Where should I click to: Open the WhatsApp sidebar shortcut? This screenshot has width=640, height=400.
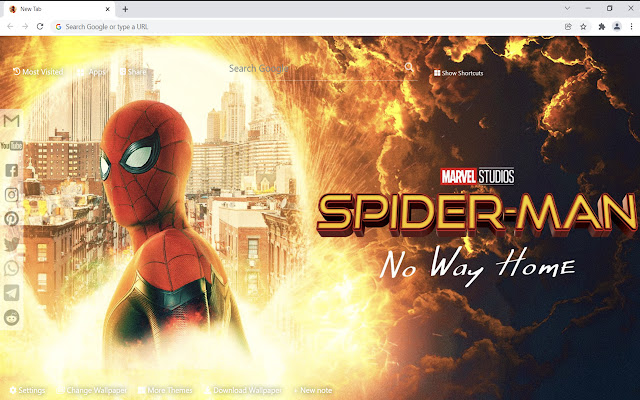point(11,268)
